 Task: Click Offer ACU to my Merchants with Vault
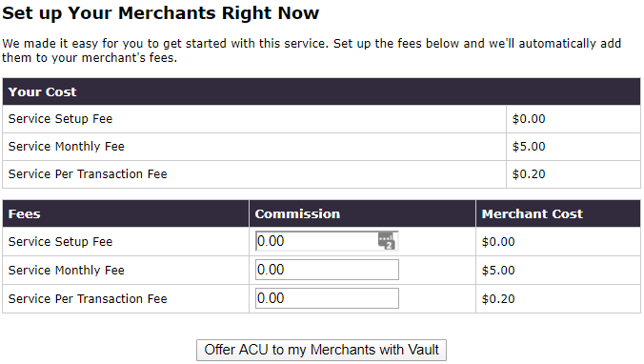click(x=321, y=350)
